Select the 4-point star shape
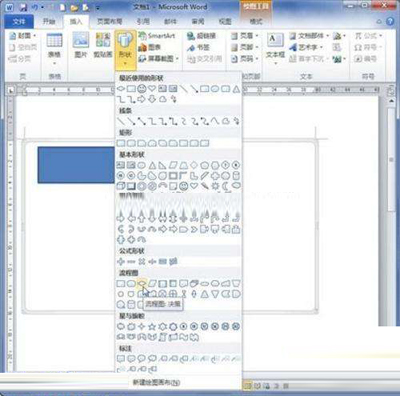 pyautogui.click(x=142, y=326)
